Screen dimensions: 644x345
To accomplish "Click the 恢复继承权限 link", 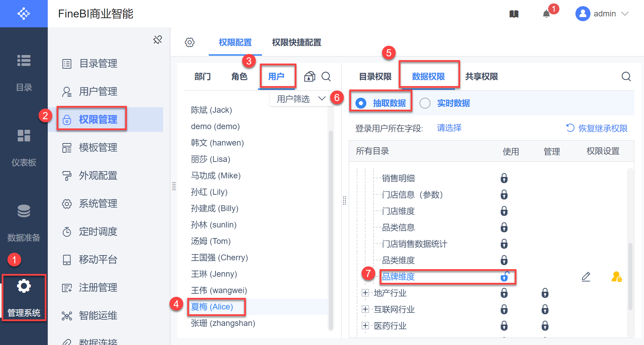I will click(597, 128).
